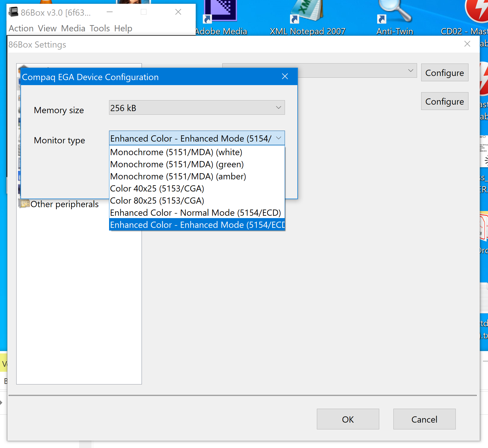The image size is (488, 448).
Task: Open the Action menu in 86Box
Action: (21, 28)
